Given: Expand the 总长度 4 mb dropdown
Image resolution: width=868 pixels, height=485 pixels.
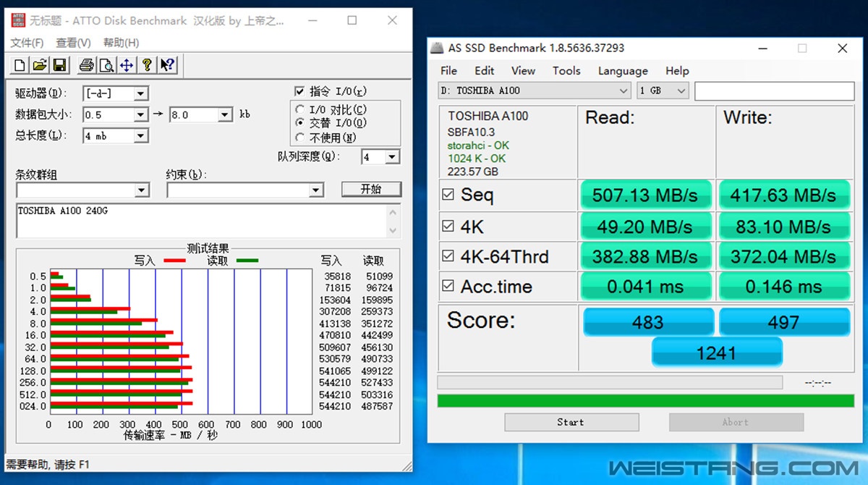Looking at the screenshot, I should [141, 135].
